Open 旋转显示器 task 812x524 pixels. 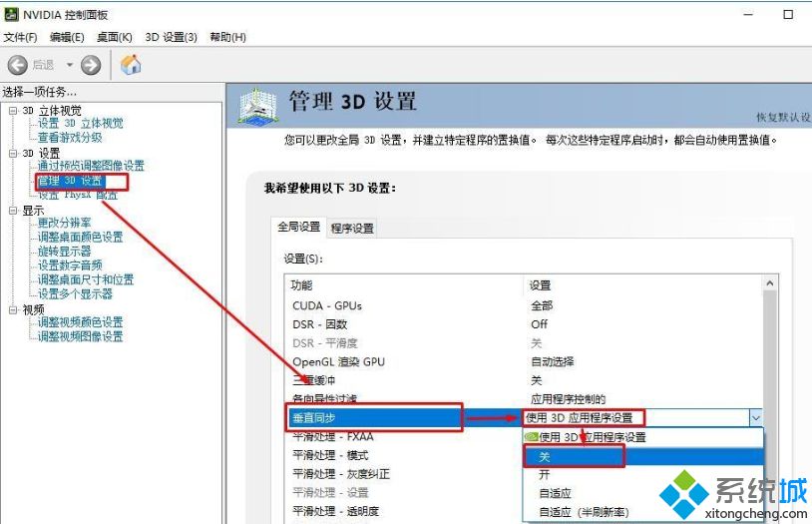[x=64, y=252]
